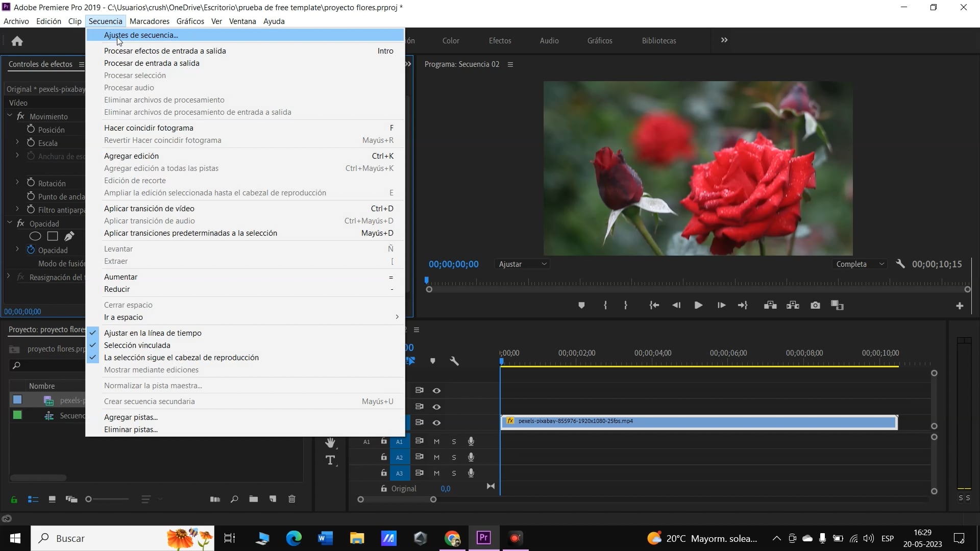Viewport: 980px width, 551px height.
Task: Click the pexels-pixabay clip on timeline
Action: pos(699,422)
